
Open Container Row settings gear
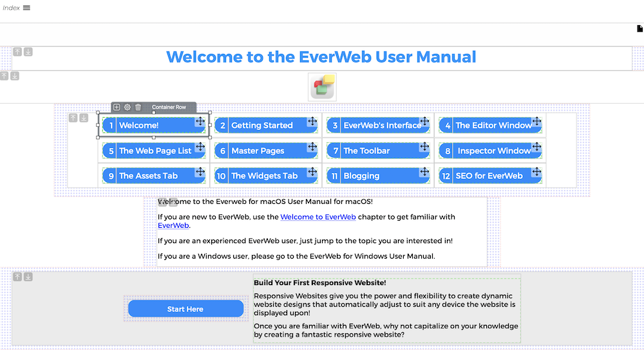(x=128, y=107)
